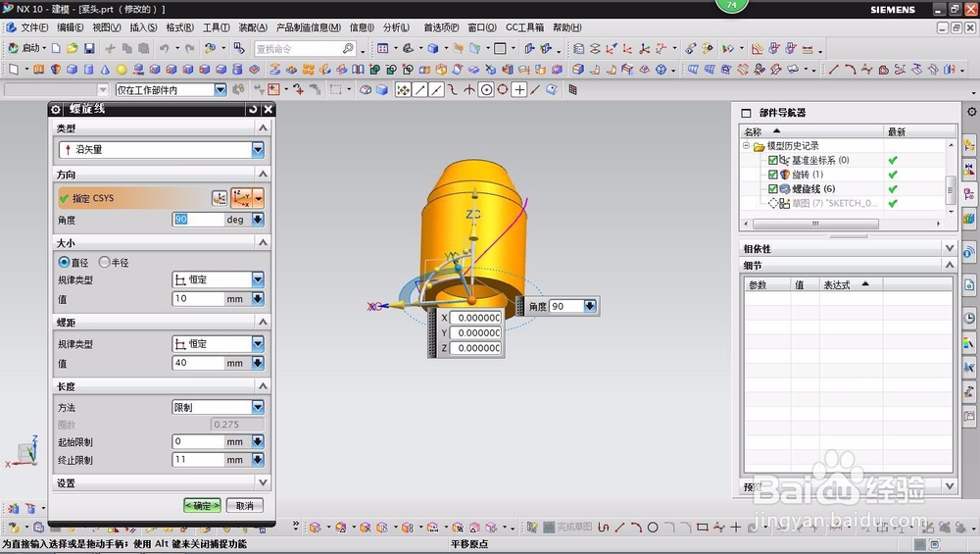Select the Cylinder primitive icon
Viewport: 980px width, 554px height.
pos(89,70)
